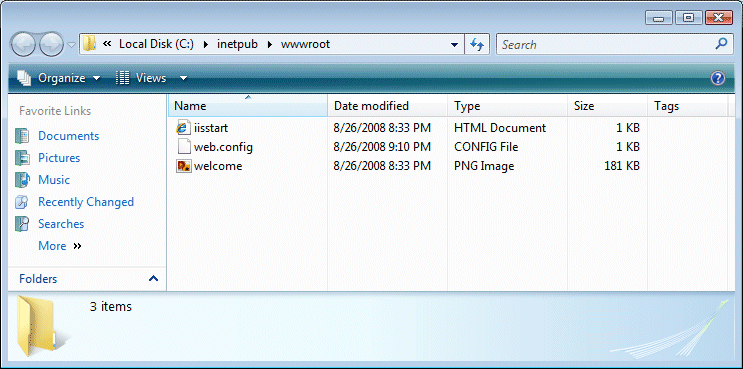Click More to show more links
This screenshot has height=369, width=743.
(59, 246)
